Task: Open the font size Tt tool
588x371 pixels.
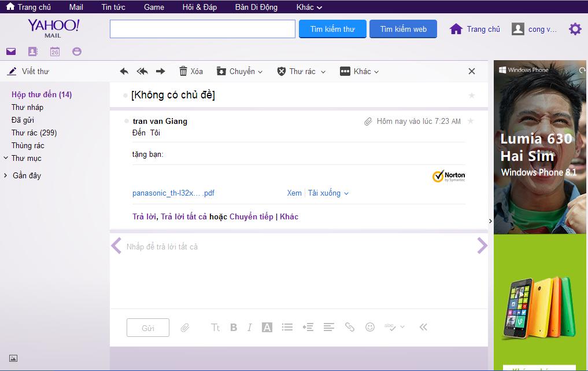Action: pyautogui.click(x=215, y=328)
